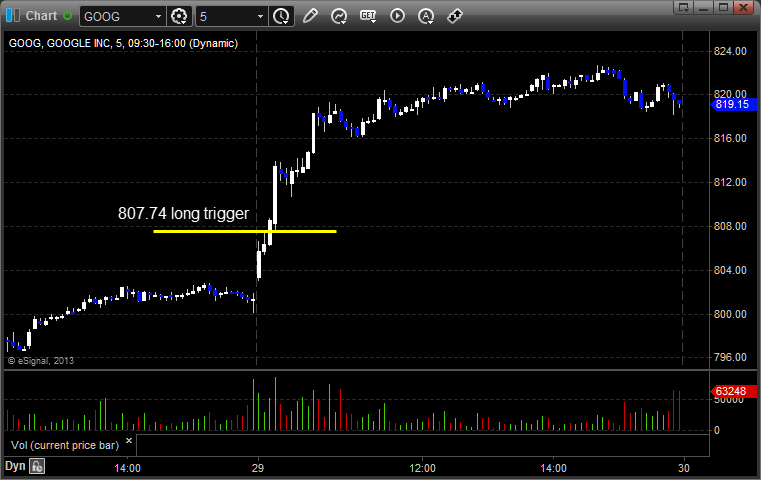Open the studies chart-line icon menu
The height and width of the screenshot is (480, 761).
pos(339,16)
